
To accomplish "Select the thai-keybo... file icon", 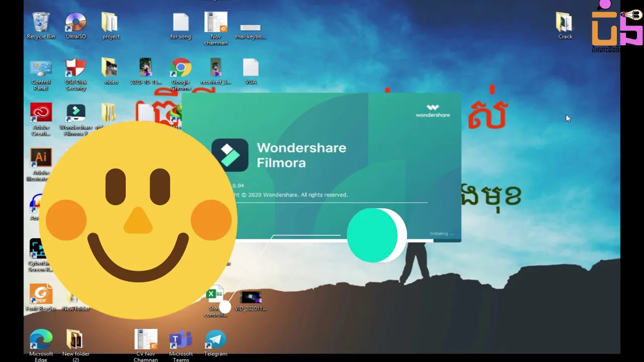I will coord(251,30).
